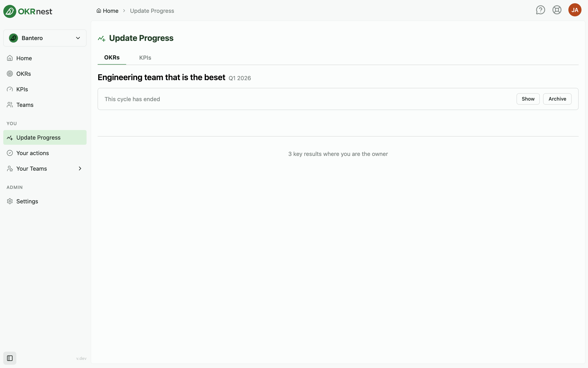This screenshot has width=588, height=368.
Task: Open the help question bubble icon
Action: pos(540,10)
